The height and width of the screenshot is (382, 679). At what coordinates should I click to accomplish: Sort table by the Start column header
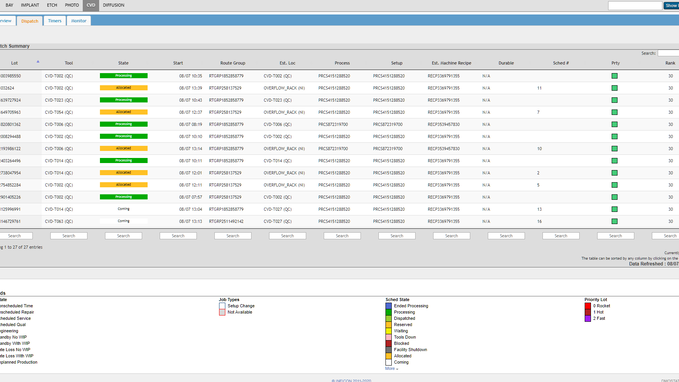pos(178,63)
